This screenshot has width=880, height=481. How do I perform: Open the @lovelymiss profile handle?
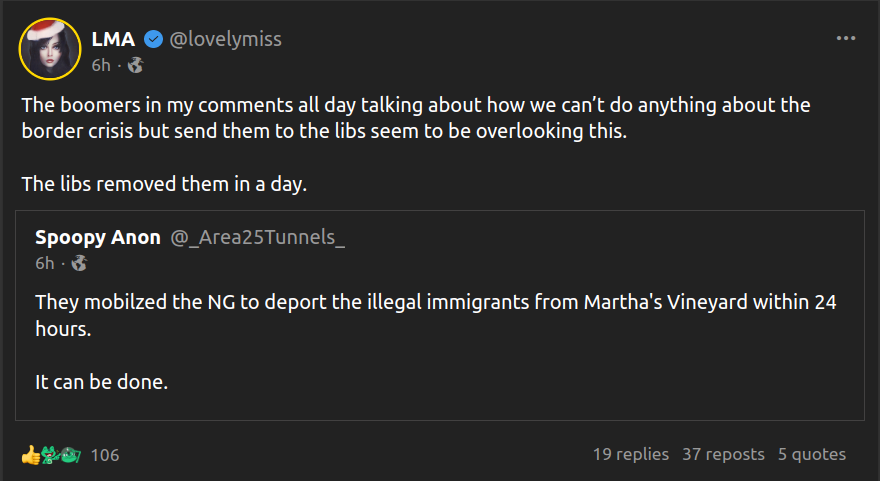(x=225, y=40)
